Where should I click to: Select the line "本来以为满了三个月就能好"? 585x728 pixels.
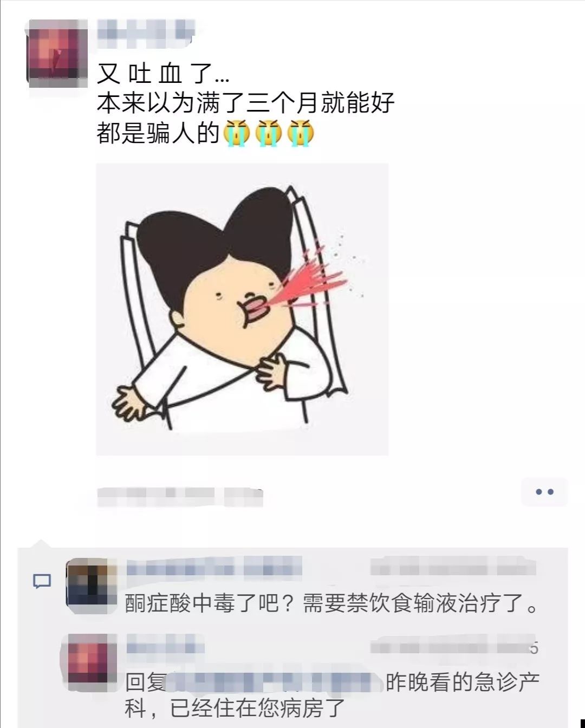pyautogui.click(x=245, y=102)
